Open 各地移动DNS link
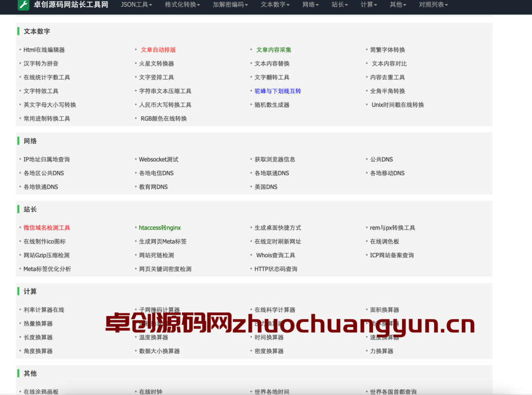This screenshot has height=395, width=532. point(388,173)
